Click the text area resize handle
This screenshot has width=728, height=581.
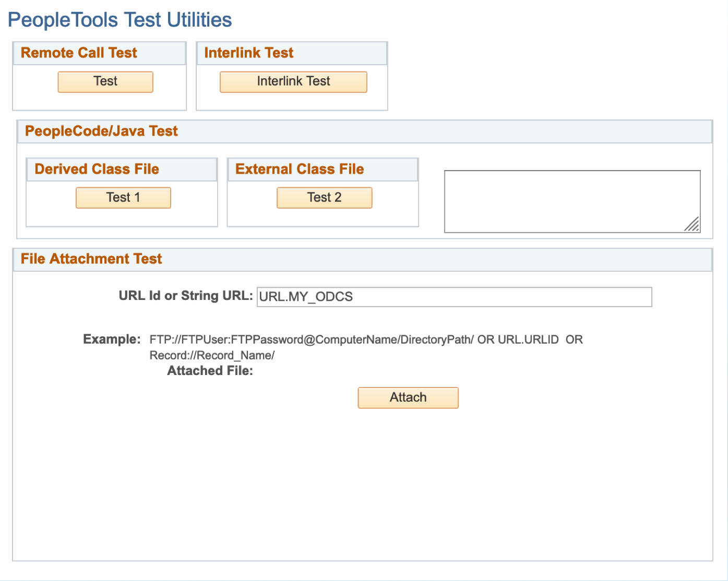coord(693,225)
